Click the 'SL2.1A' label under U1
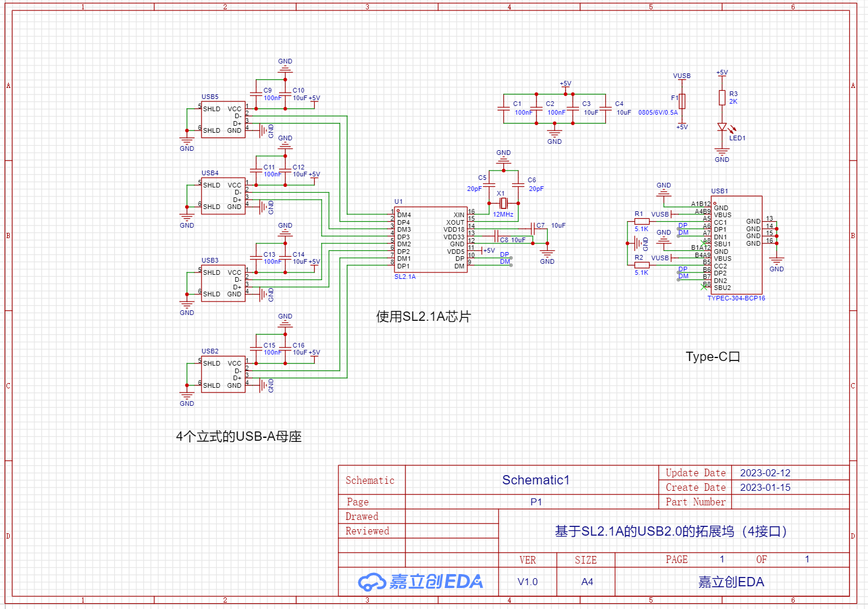This screenshot has width=868, height=609. (x=405, y=277)
